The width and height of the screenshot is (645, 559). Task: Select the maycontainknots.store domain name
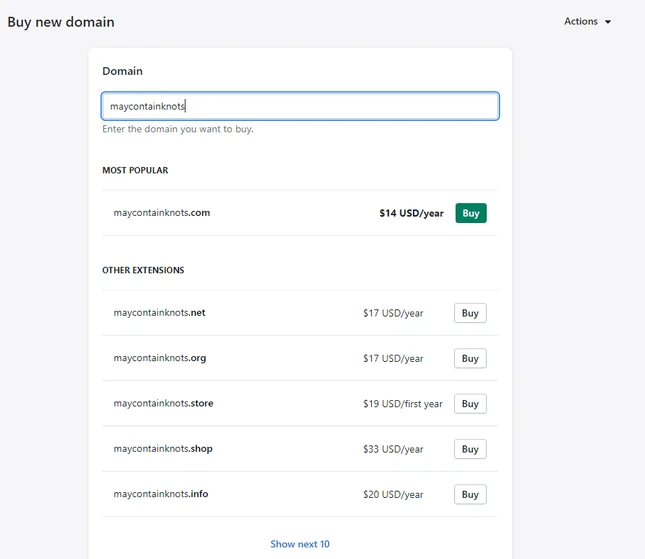(163, 403)
